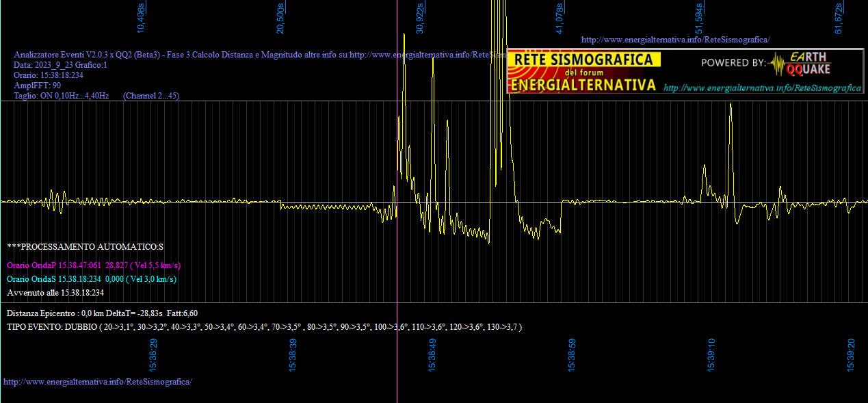Click the 'Orario: 15:38:18:234' line
868x403 pixels.
pos(49,75)
